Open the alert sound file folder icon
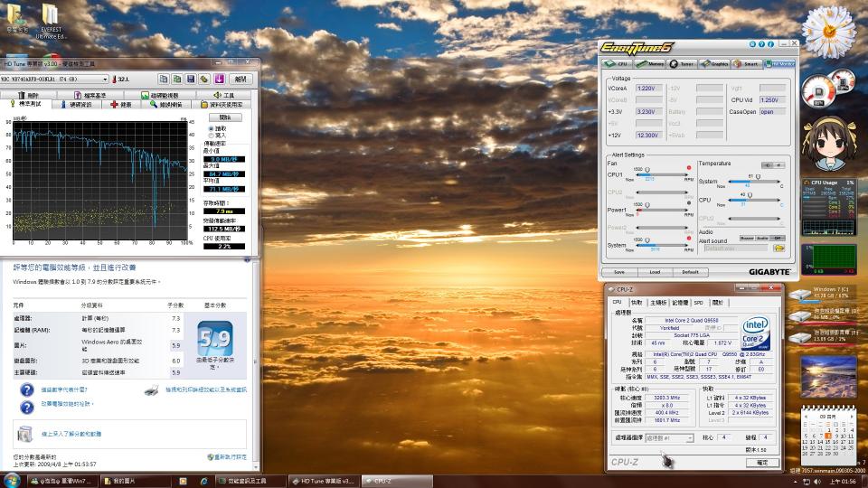The image size is (868, 488). click(x=778, y=248)
